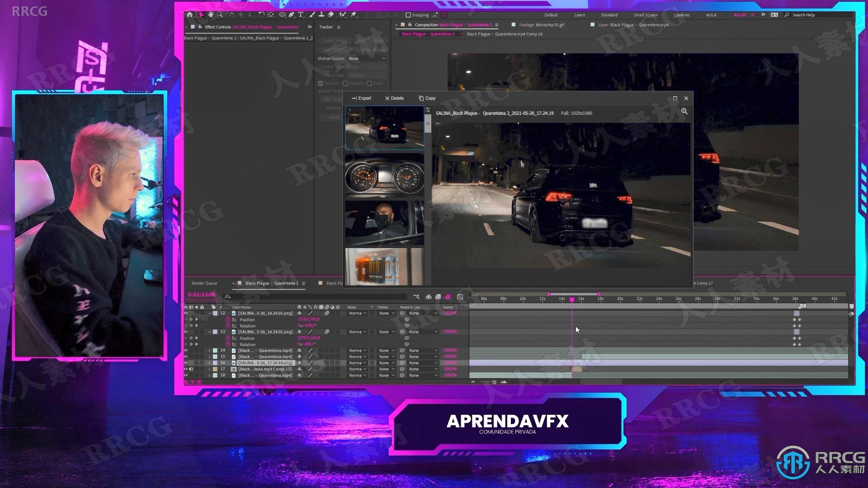Image resolution: width=868 pixels, height=488 pixels.
Task: Click the Rotation stopwatch under layer 13
Action: coord(228,344)
